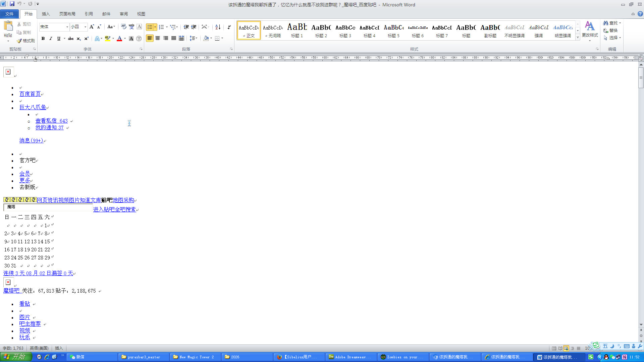Toggle superscript formatting
The width and height of the screenshot is (644, 362).
[x=86, y=39]
